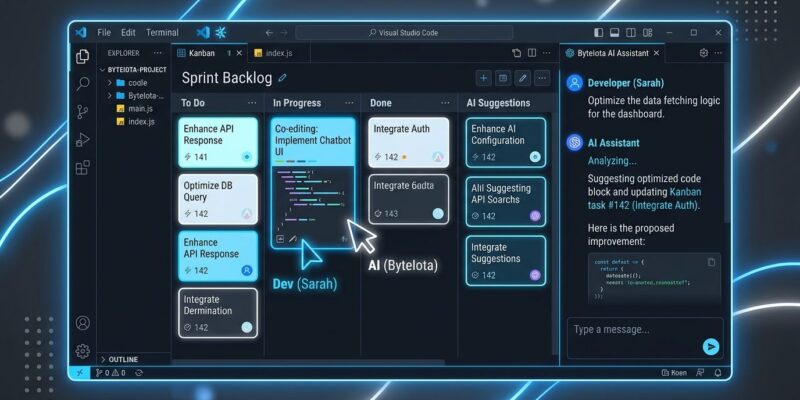Open Enhance AI Configuration card
Viewport: 800px width, 400px height.
506,142
